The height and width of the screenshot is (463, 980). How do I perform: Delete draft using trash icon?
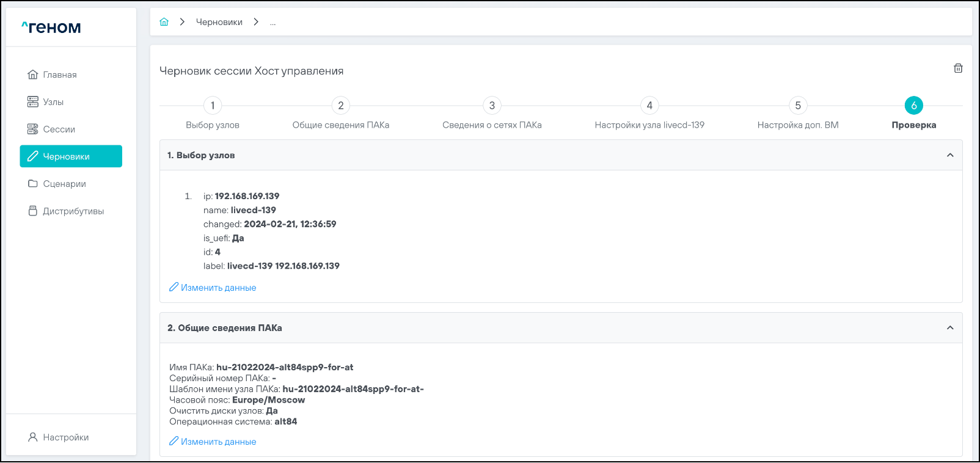[x=958, y=68]
